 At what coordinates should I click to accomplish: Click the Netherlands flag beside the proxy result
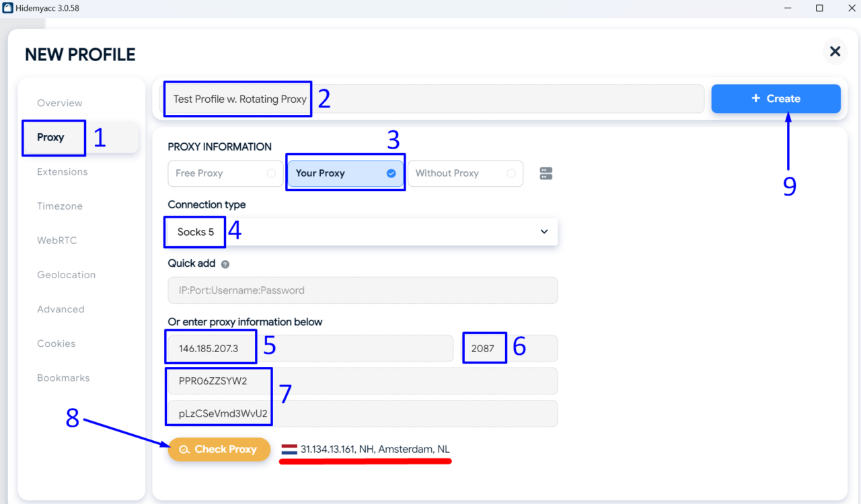tap(288, 449)
